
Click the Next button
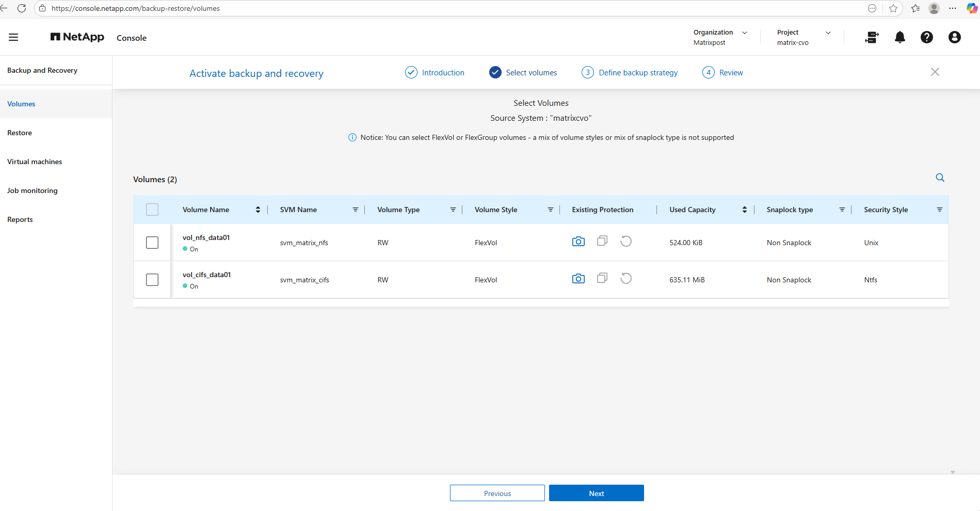(596, 493)
